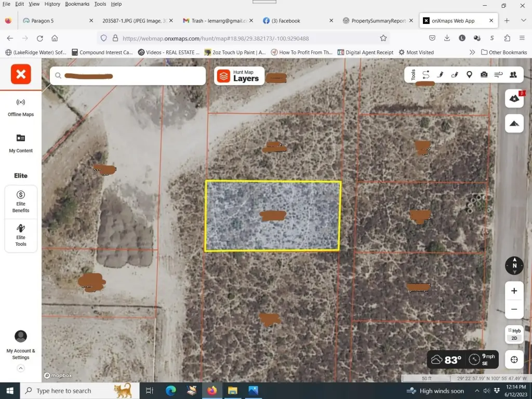Viewport: 532px width, 399px height.
Task: Open Elite Benefits
Action: pos(21,202)
